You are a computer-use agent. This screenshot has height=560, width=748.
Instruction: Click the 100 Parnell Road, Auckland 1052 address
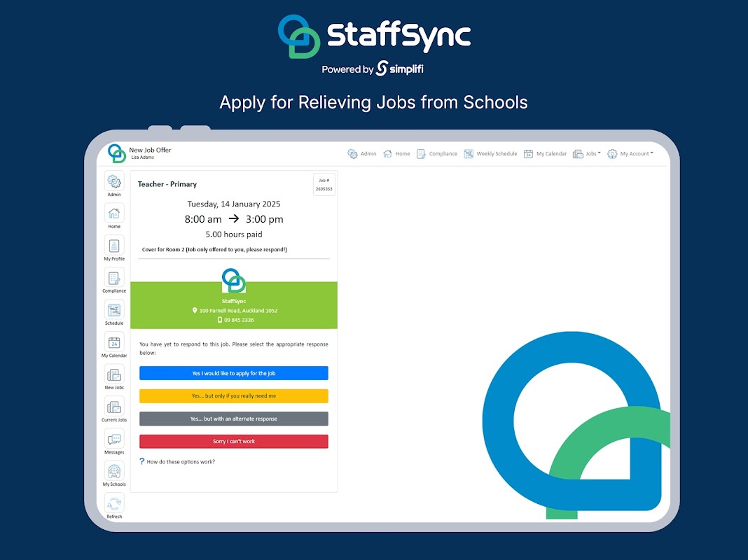coord(238,311)
